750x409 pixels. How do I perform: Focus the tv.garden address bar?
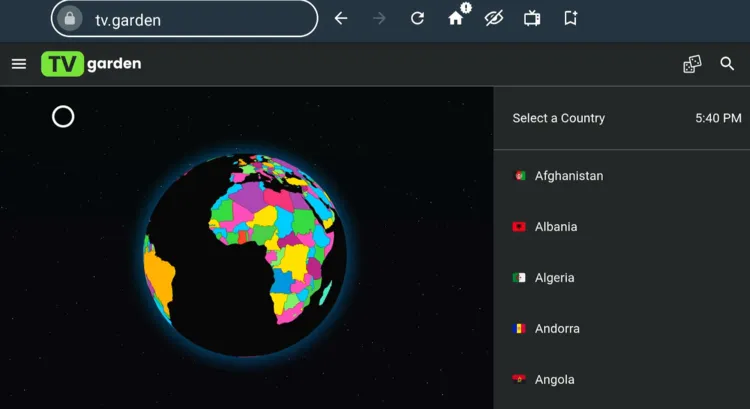[x=184, y=19]
